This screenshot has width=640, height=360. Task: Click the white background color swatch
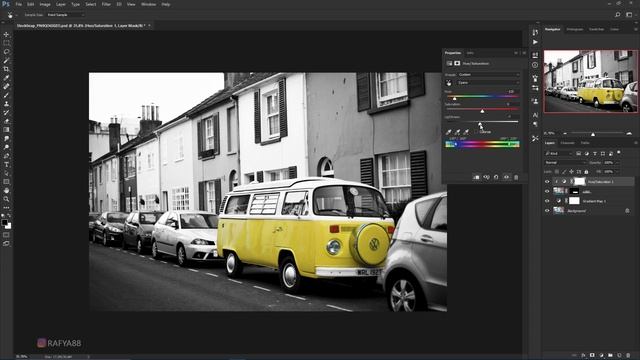[9, 226]
